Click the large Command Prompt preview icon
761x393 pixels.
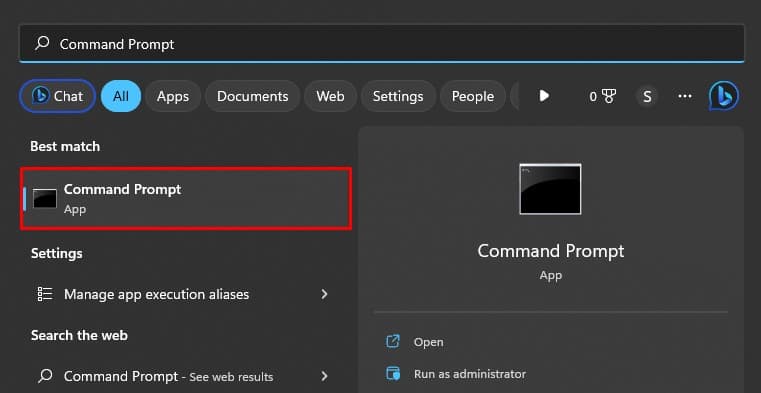click(x=550, y=189)
